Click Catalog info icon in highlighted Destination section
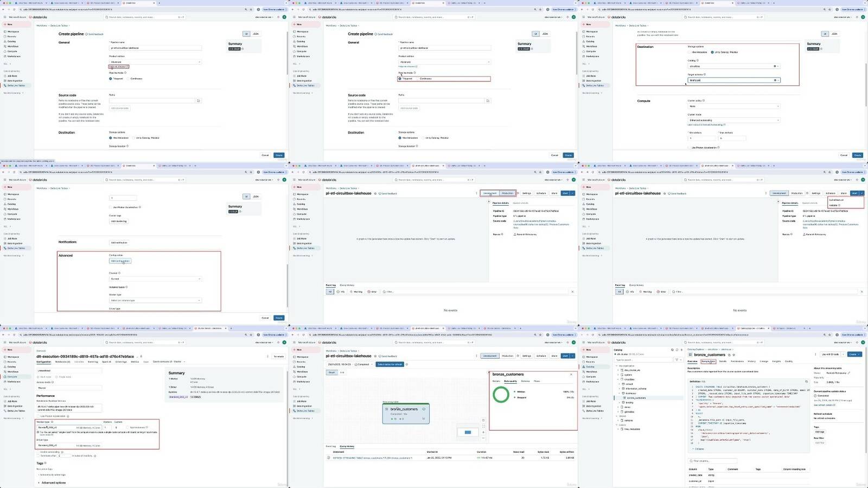868x488 pixels. click(697, 61)
